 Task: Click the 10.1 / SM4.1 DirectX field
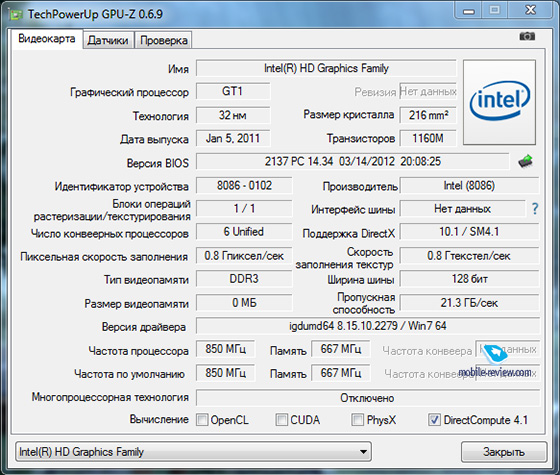point(469,232)
